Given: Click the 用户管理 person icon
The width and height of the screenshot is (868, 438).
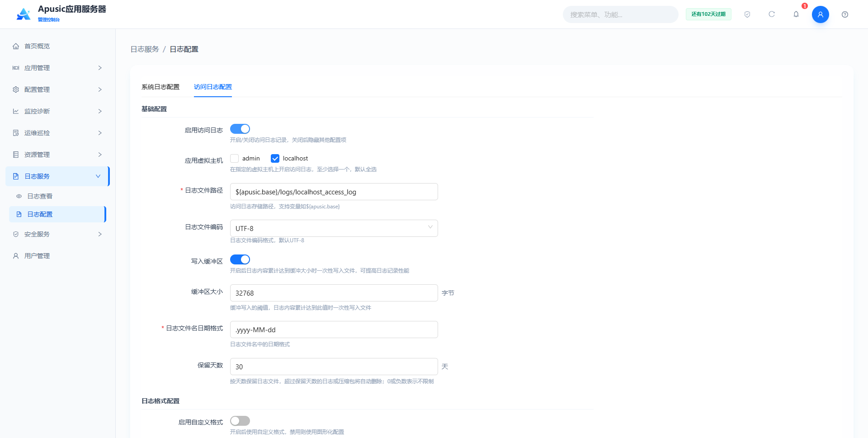Looking at the screenshot, I should tap(16, 256).
